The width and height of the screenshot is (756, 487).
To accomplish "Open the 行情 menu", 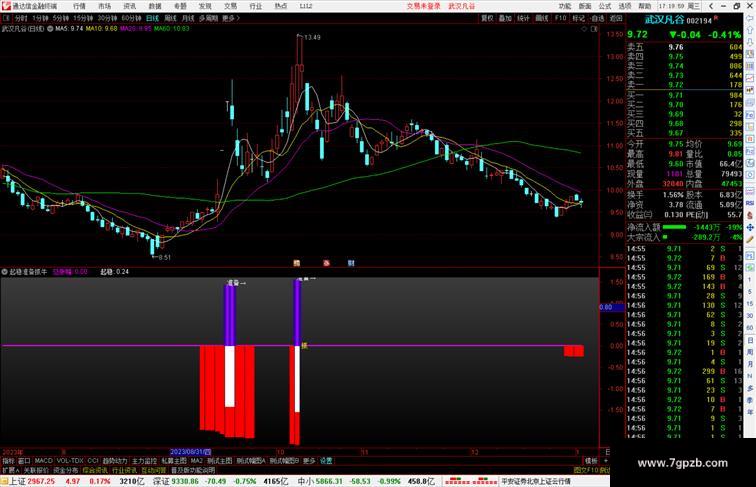I will (79, 6).
